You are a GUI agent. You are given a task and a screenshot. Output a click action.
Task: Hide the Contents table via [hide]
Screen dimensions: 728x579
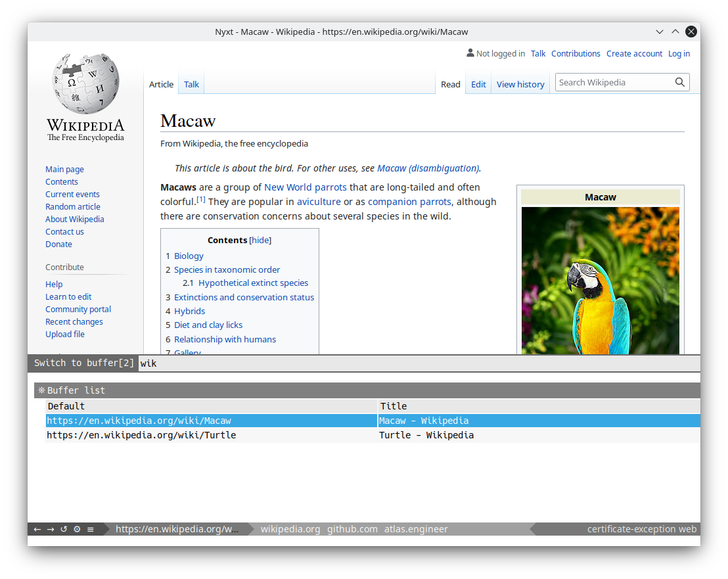click(260, 240)
